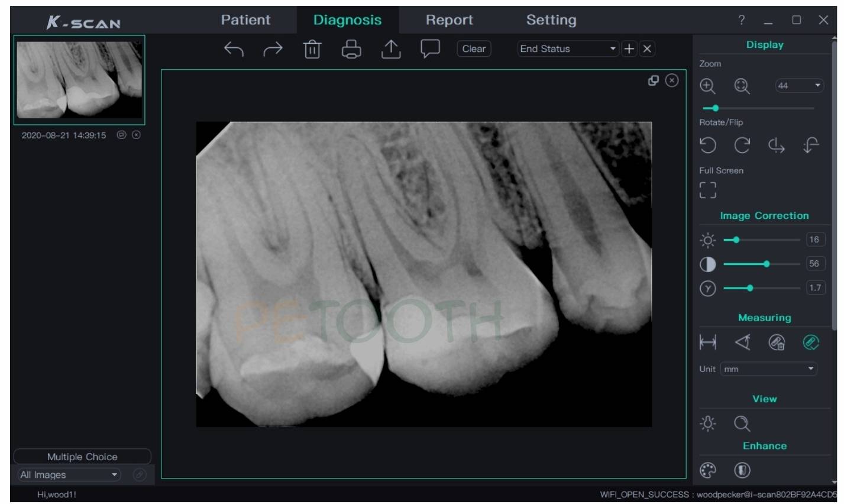Click the highlighted measurement edit icon
The image size is (844, 504).
point(811,342)
